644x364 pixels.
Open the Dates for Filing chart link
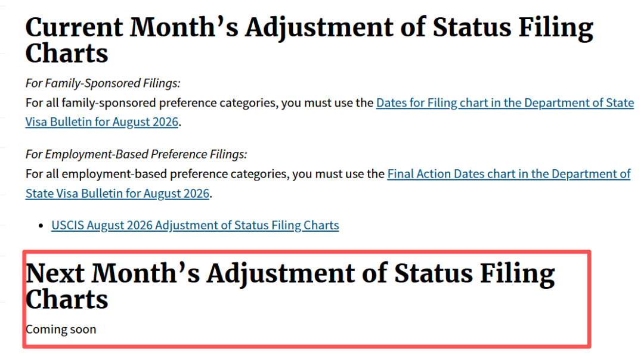(505, 102)
